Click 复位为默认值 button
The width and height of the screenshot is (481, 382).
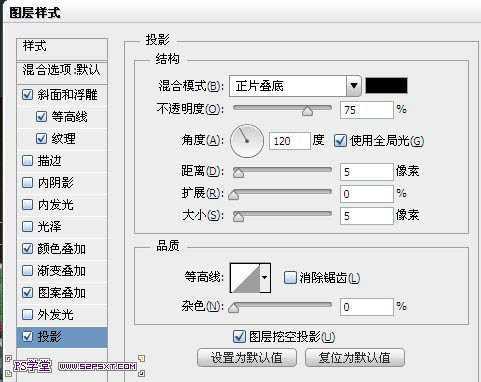[355, 358]
